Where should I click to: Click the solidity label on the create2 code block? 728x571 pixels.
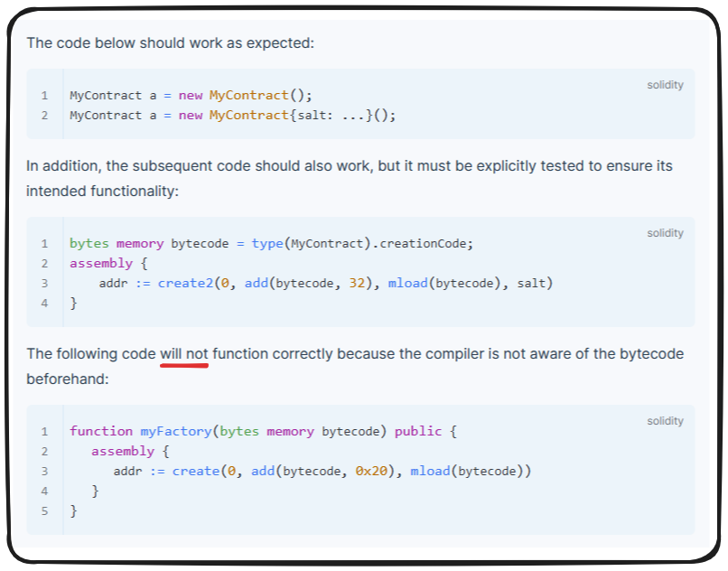(x=665, y=233)
